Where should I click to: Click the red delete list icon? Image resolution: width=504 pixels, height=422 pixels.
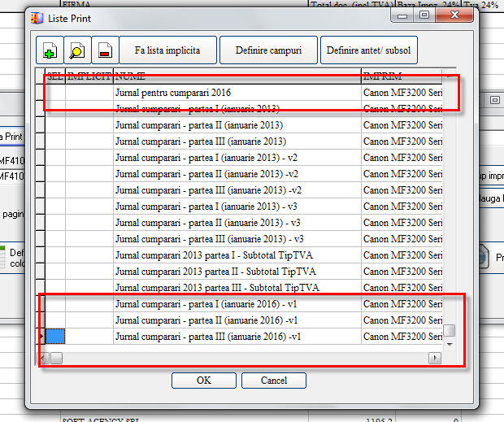(x=104, y=50)
